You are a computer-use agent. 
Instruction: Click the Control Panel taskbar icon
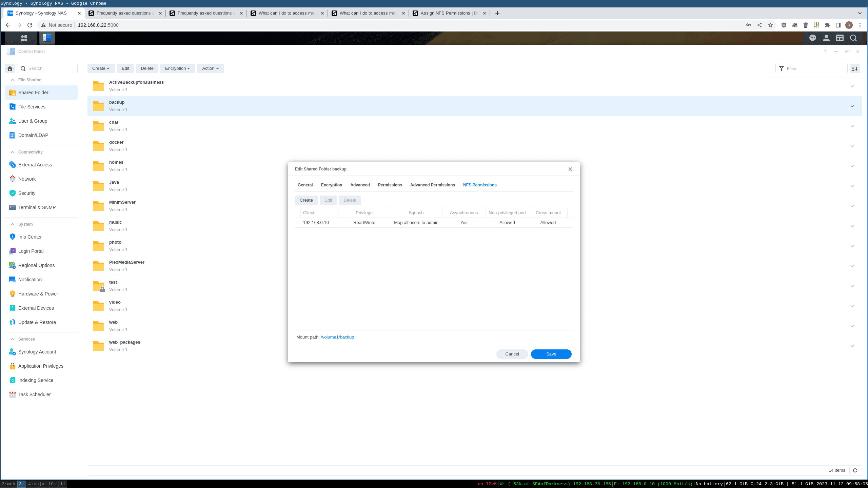(47, 38)
